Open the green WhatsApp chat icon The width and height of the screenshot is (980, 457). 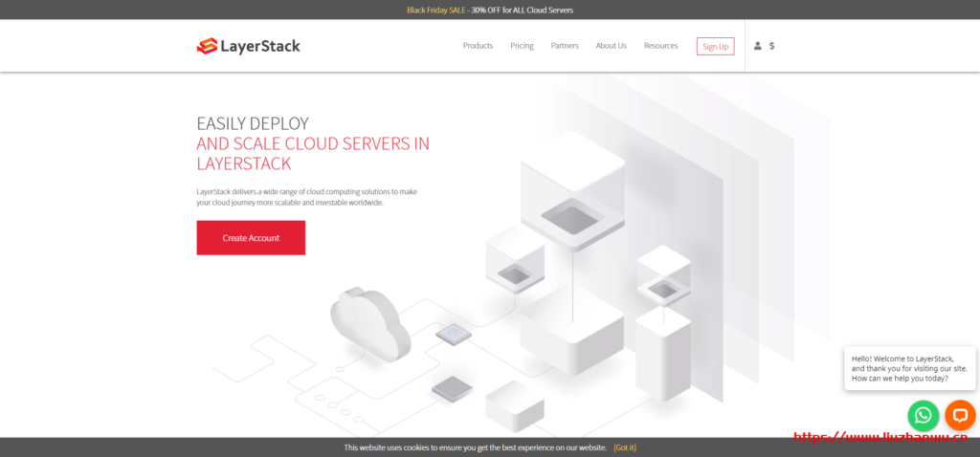[923, 415]
